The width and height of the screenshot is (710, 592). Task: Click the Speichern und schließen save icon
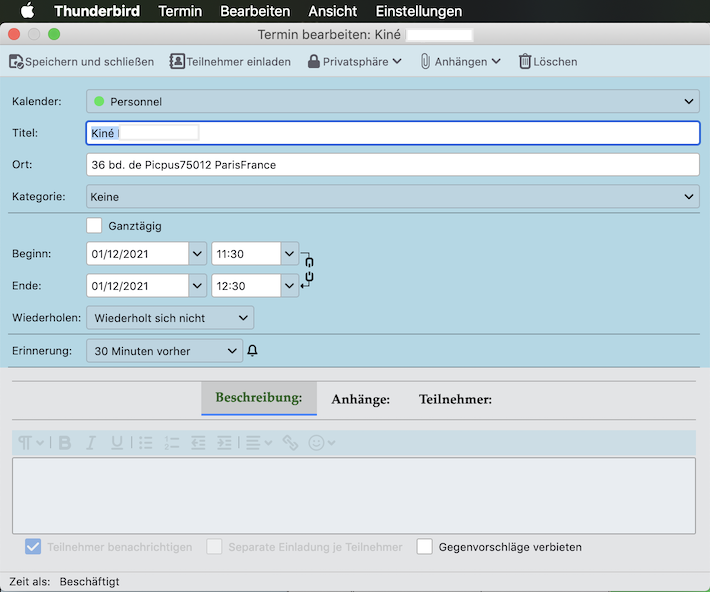coord(16,62)
